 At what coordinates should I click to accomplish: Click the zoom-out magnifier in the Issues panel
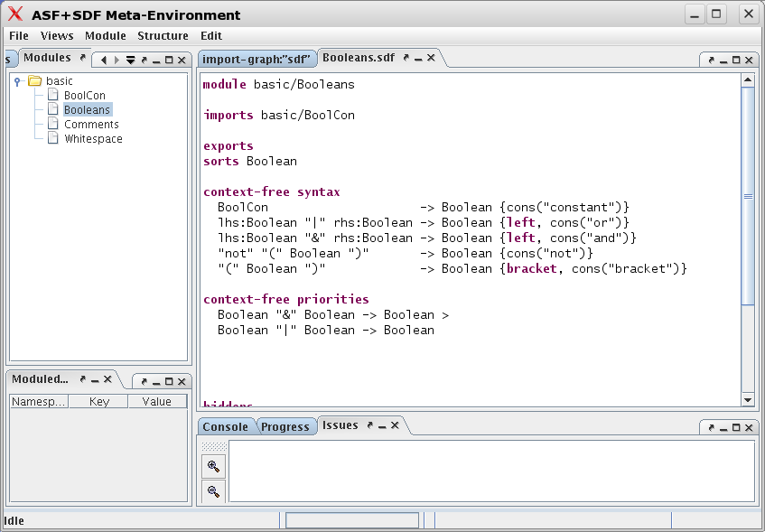(x=213, y=490)
